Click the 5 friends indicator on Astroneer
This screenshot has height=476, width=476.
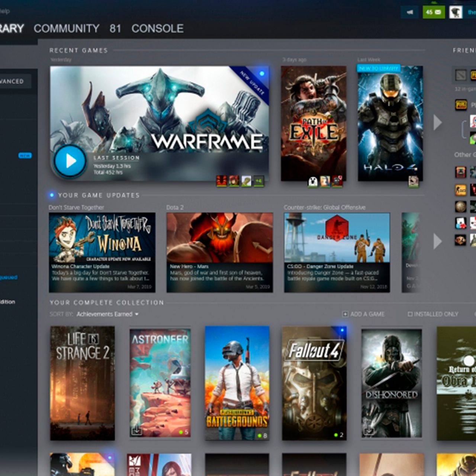184,432
